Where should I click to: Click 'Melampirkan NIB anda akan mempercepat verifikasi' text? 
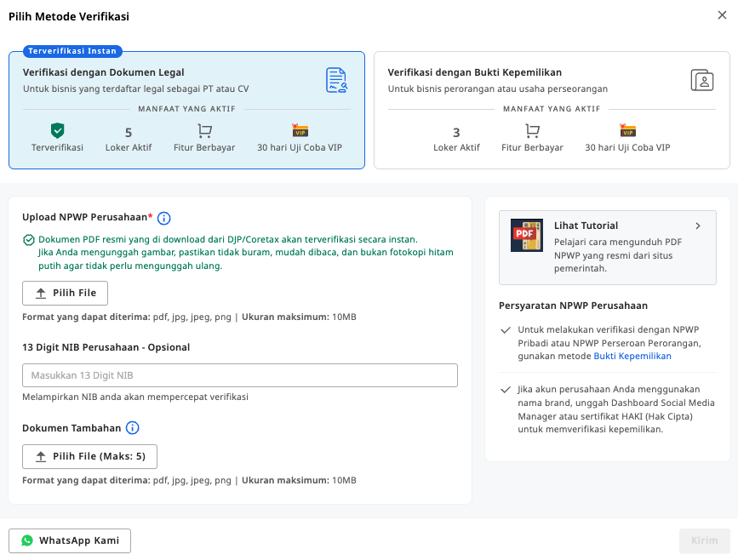pyautogui.click(x=135, y=397)
